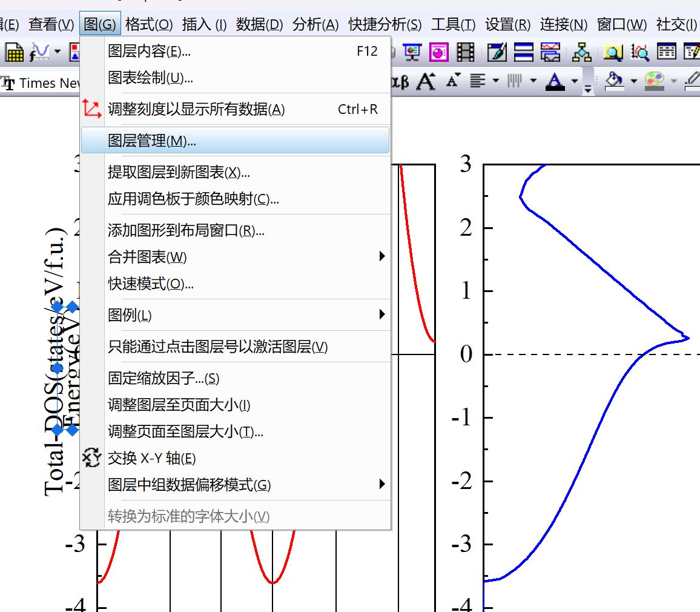Open the 格式(O) menu
This screenshot has height=612, width=700.
point(149,24)
